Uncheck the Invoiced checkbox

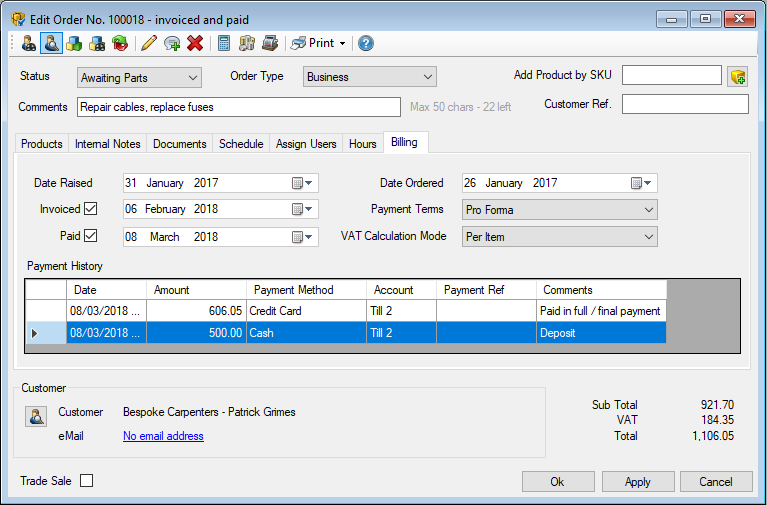pos(91,209)
